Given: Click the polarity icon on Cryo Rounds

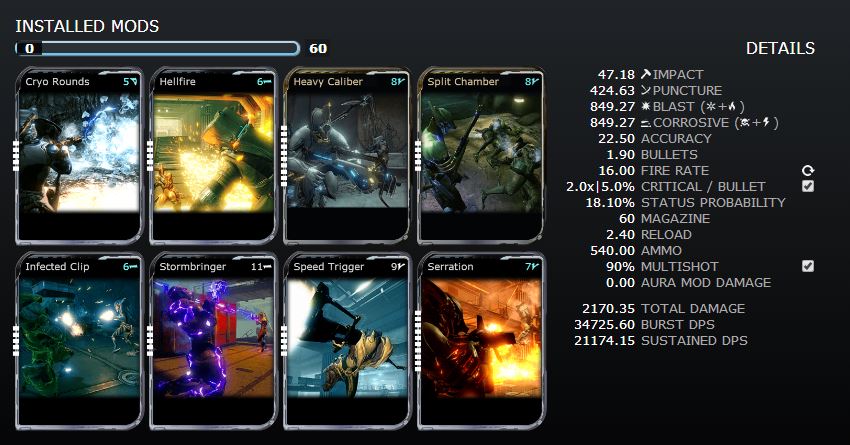Looking at the screenshot, I should tap(134, 82).
